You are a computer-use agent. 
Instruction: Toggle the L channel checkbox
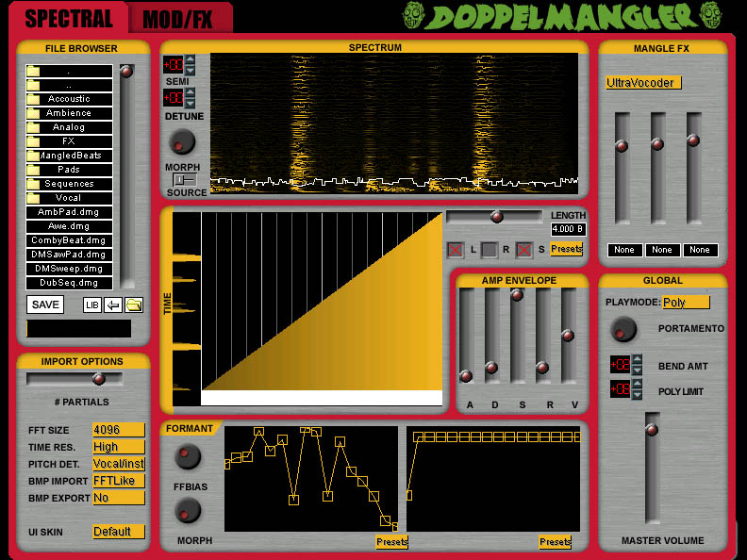(x=456, y=250)
